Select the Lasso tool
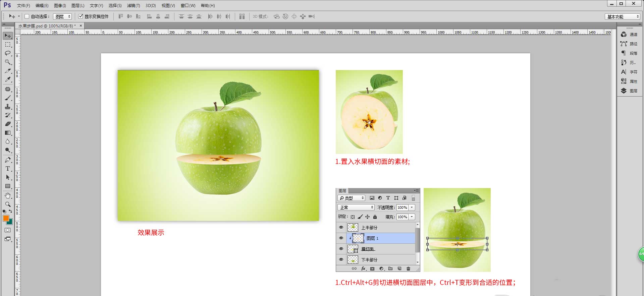The image size is (644, 296). (x=8, y=53)
